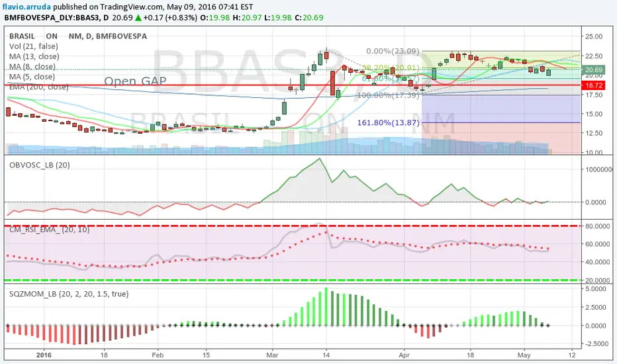Click the 161.80%(13.87) Fibonacci level label
This screenshot has height=364, width=617.
point(389,123)
